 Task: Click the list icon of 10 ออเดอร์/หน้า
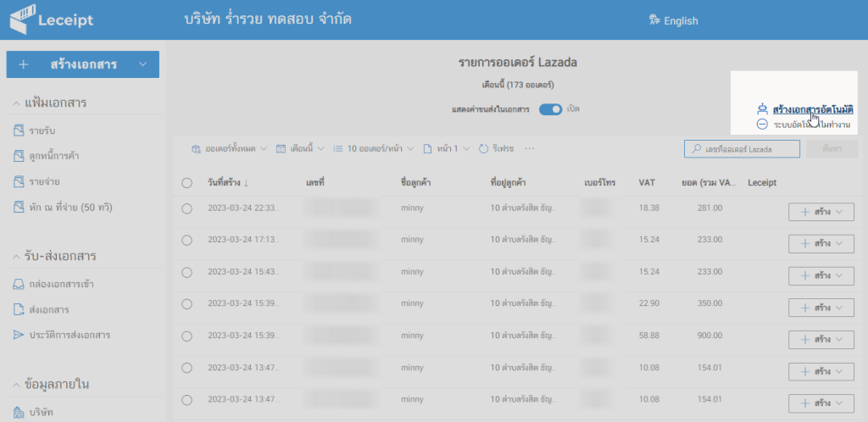click(337, 149)
